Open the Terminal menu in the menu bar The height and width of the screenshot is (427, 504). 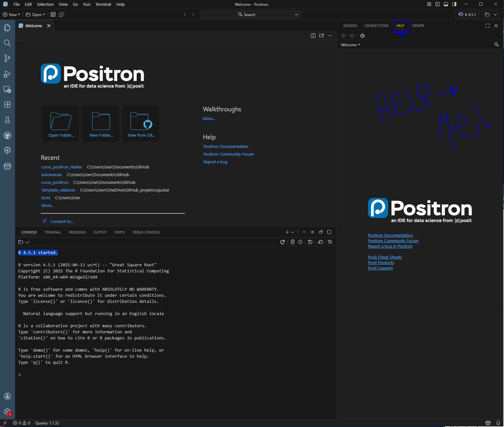(x=103, y=4)
